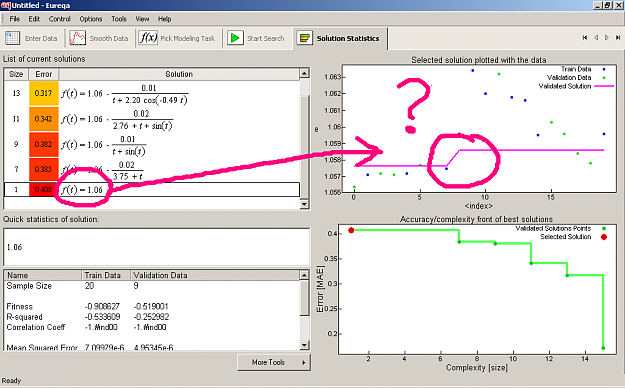Image resolution: width=625 pixels, height=388 pixels.
Task: Switch to the Enter Data tab
Action: pos(31,38)
